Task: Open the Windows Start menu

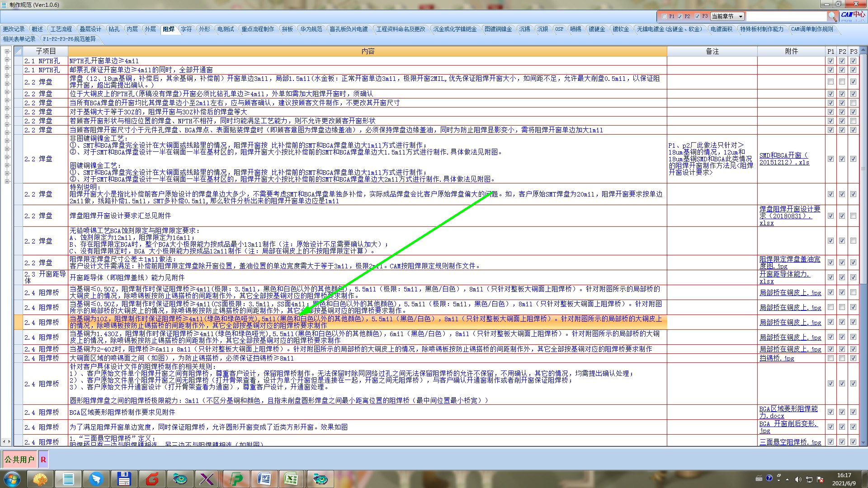Action: [12, 479]
